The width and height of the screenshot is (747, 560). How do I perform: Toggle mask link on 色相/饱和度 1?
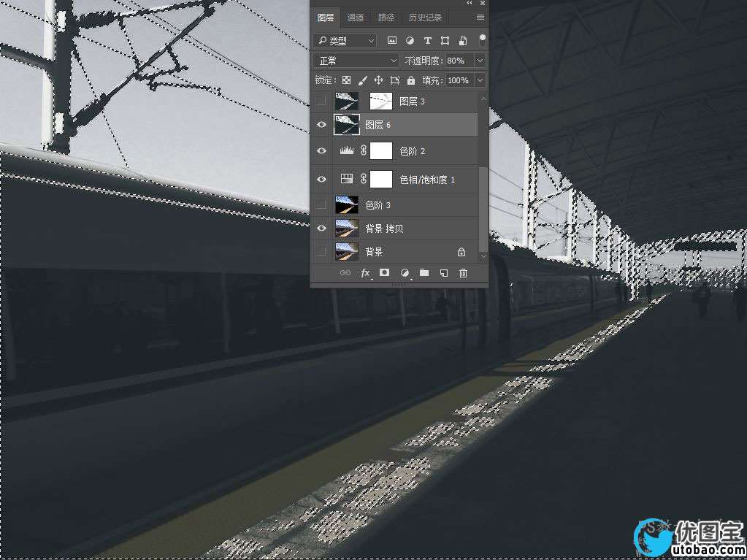point(363,179)
